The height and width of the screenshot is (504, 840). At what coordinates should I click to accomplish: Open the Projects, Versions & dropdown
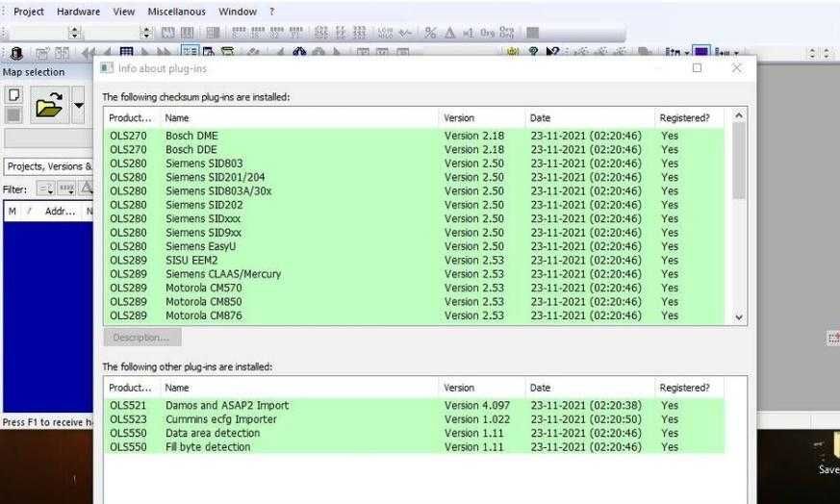48,166
